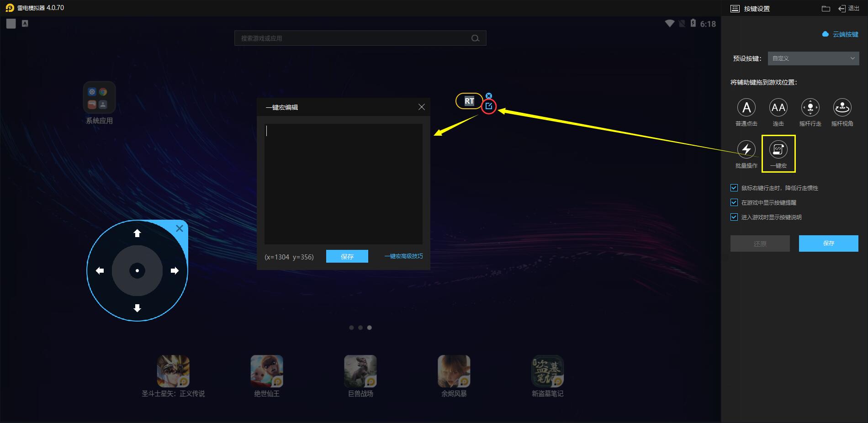Select the 批量操作 batch operation icon
This screenshot has width=868, height=423.
click(746, 149)
